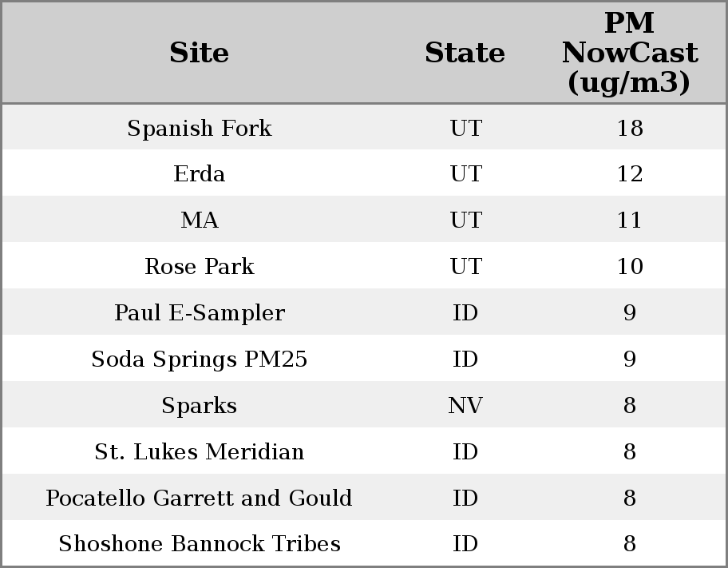Viewport: 728px width, 568px height.
Task: Click MA's PM value 11
Action: [x=629, y=220]
